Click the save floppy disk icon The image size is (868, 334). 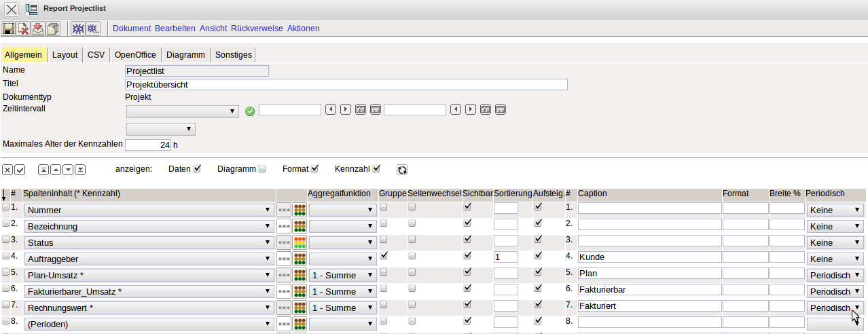(x=8, y=29)
